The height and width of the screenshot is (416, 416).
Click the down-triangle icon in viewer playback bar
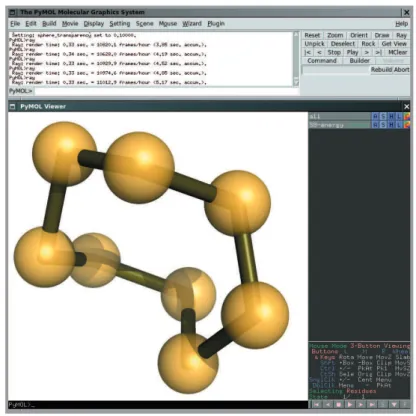tap(394, 405)
